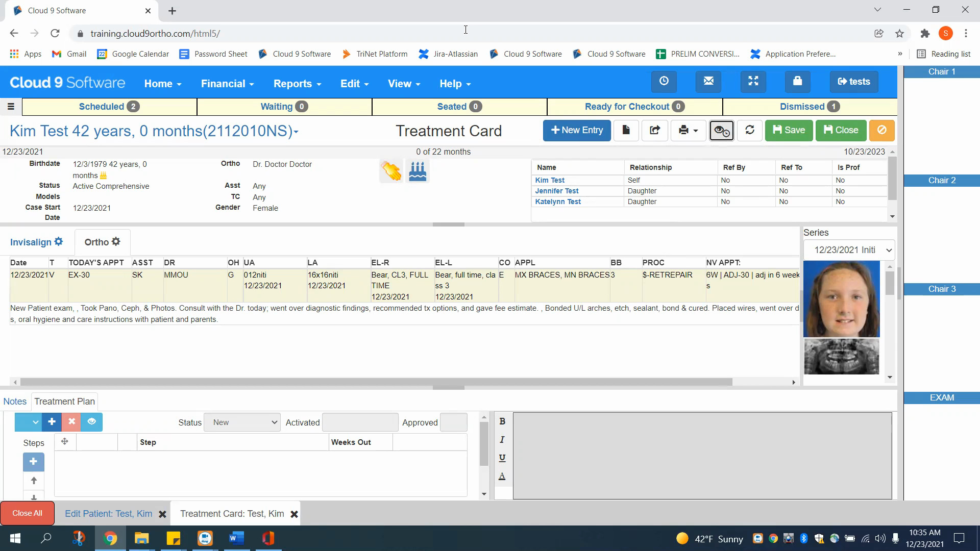Switch to the Notes tab
980x551 pixels.
[15, 402]
